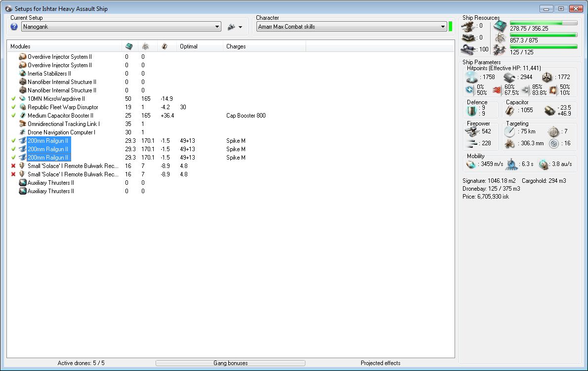Select the Omnidirectional Tracking Link I icon
The width and height of the screenshot is (588, 371).
point(23,124)
